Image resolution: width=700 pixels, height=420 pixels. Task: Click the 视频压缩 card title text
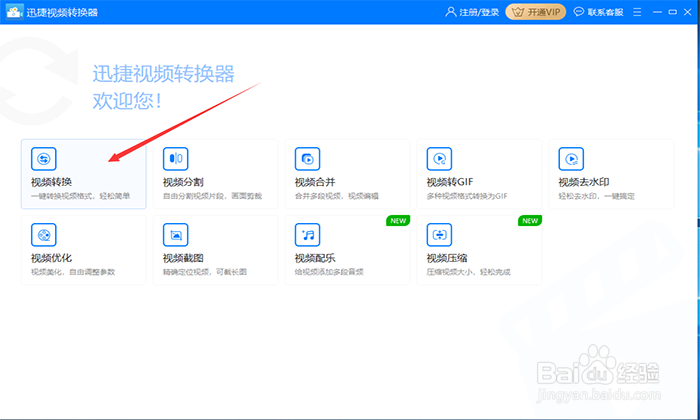tap(447, 258)
